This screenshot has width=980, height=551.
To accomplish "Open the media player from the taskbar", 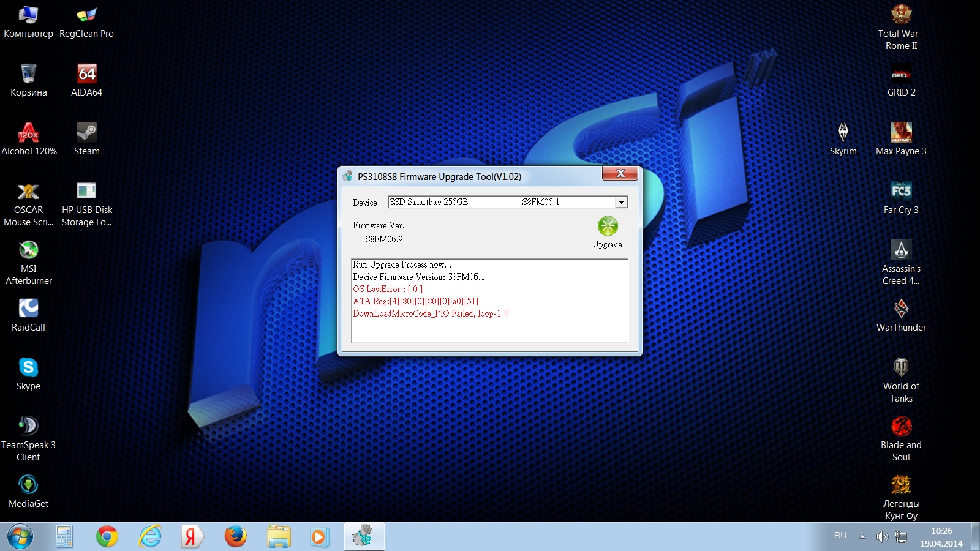I will 321,537.
